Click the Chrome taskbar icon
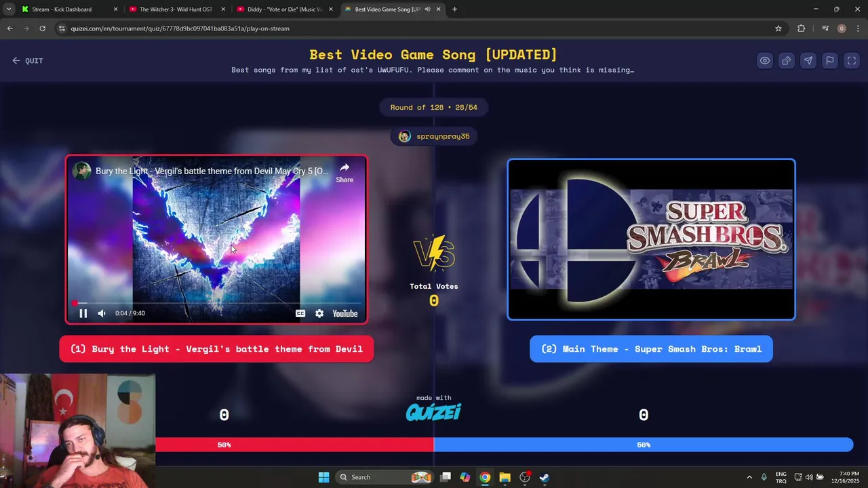 point(485,477)
